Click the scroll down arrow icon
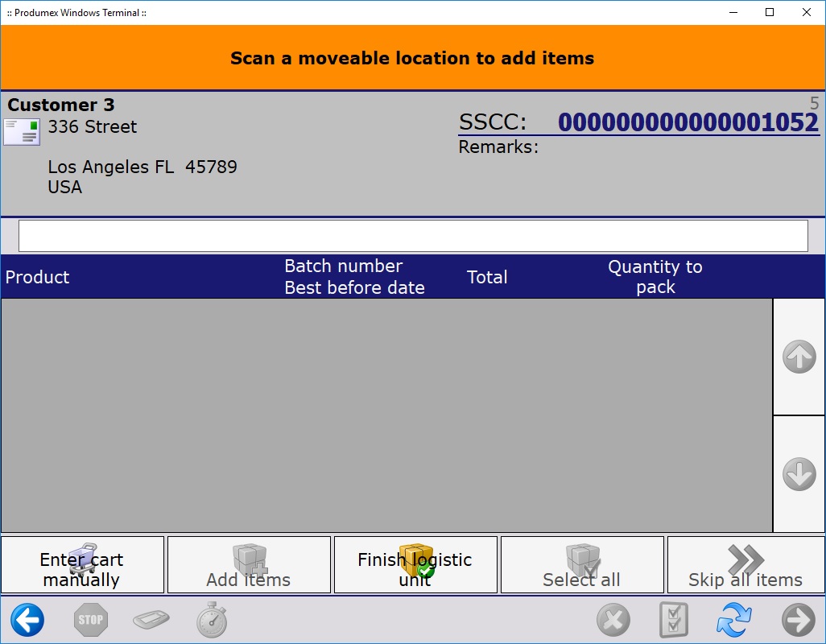 click(x=799, y=474)
